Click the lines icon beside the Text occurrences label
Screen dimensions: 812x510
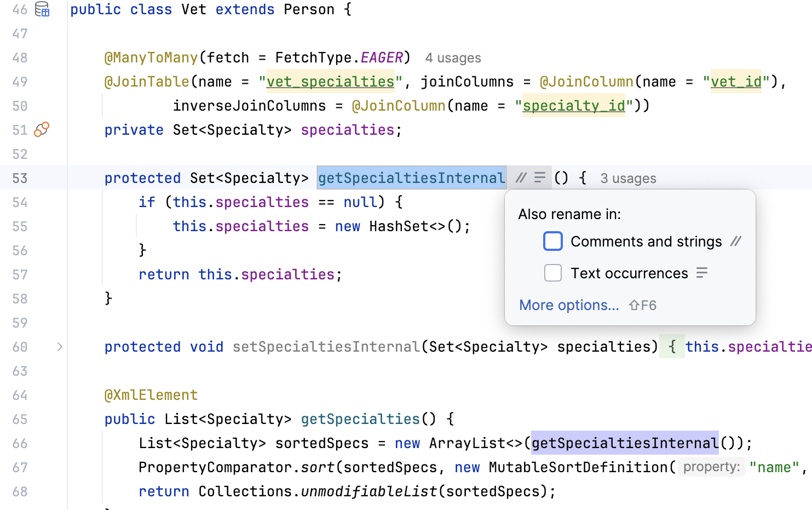point(702,273)
